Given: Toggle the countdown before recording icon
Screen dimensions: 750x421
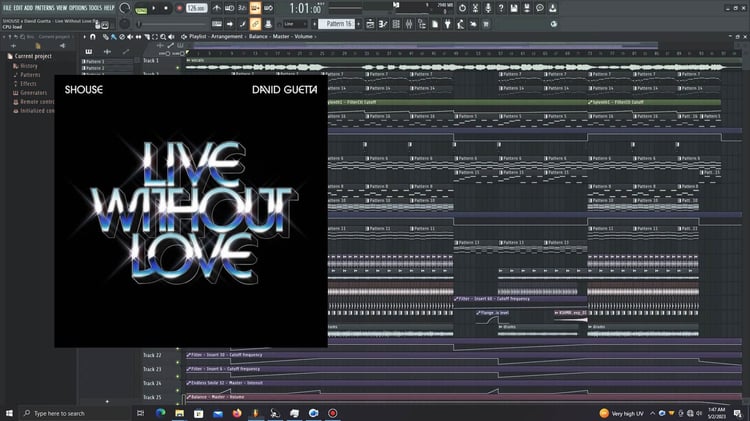Looking at the screenshot, I should click(x=242, y=8).
